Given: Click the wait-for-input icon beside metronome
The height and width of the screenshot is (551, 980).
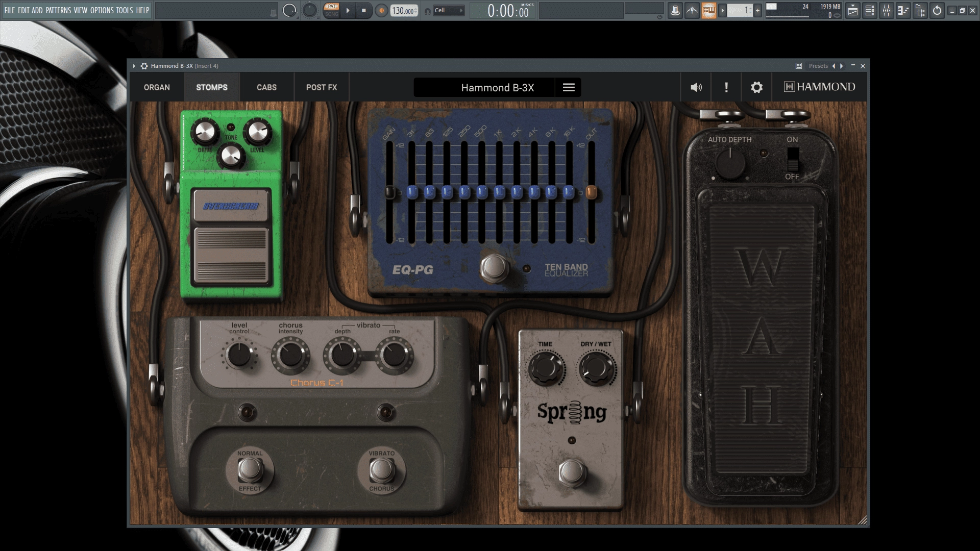Looking at the screenshot, I should tap(692, 10).
